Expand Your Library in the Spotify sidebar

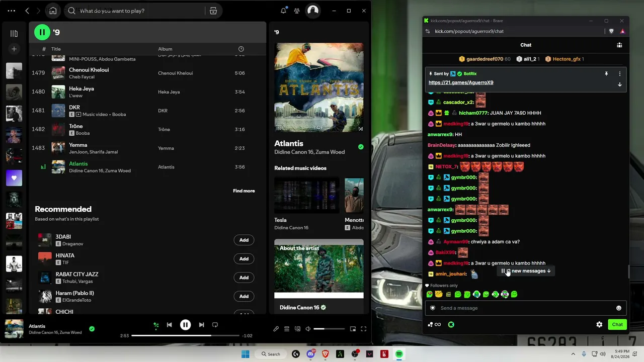tap(14, 34)
